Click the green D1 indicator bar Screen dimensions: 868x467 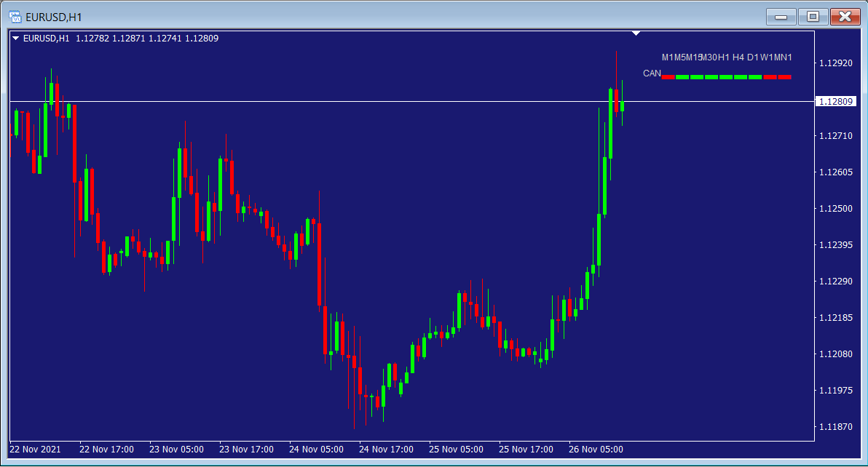[755, 77]
